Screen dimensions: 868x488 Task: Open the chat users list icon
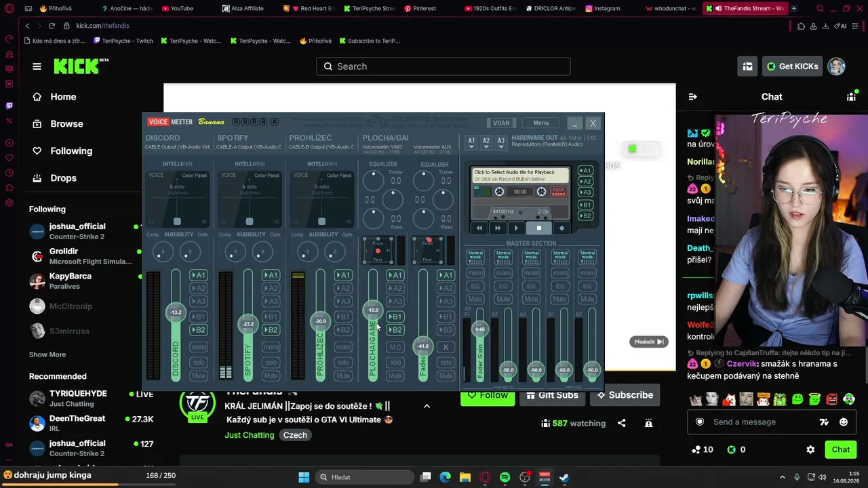851,97
